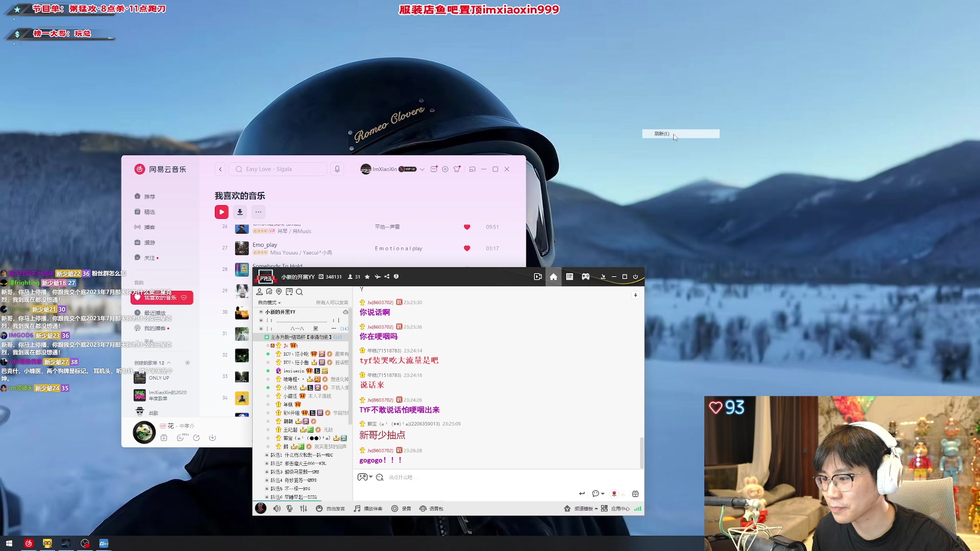
Task: Open YY channel report exclamation icon
Action: [x=396, y=277]
